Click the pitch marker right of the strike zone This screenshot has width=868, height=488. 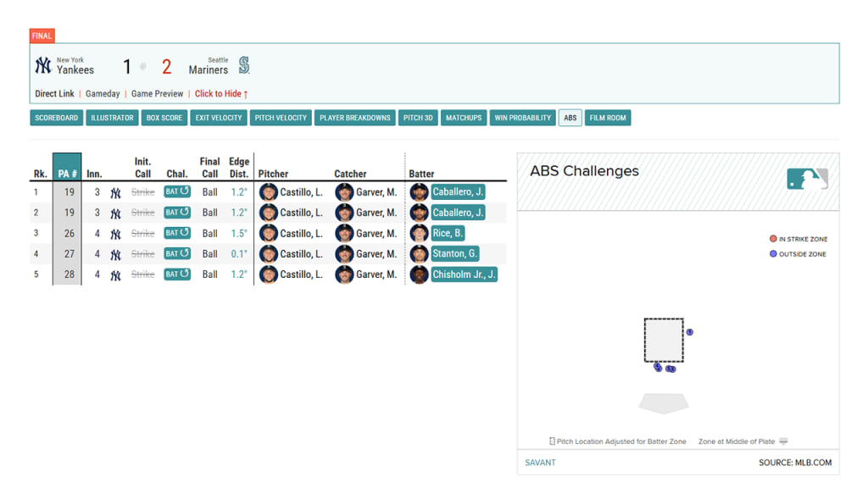[690, 332]
